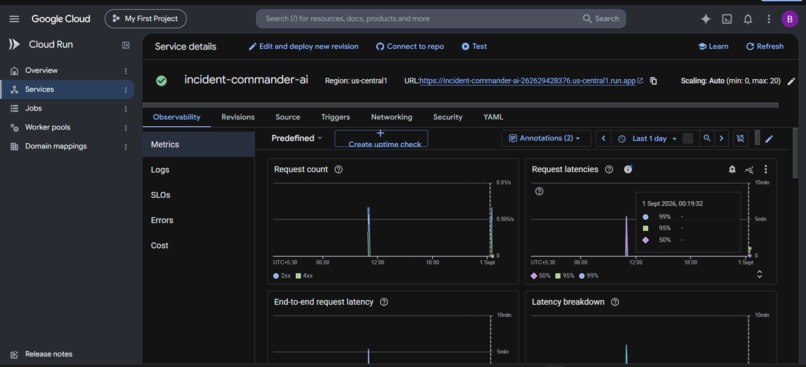
Task: Open Jobs item options menu
Action: pos(125,109)
